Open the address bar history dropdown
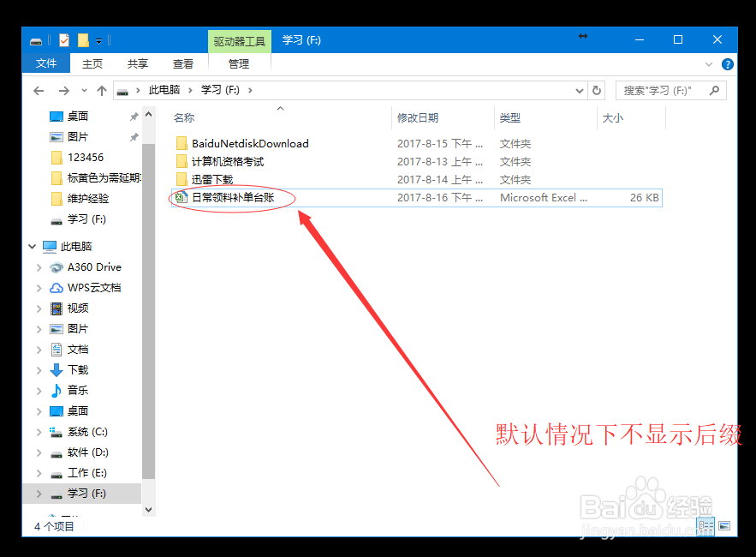 click(579, 91)
